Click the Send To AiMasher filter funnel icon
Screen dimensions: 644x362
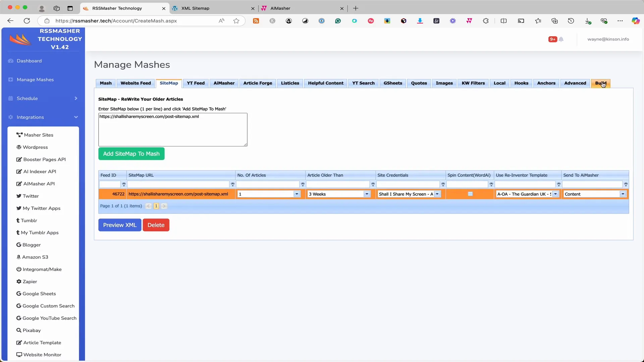coord(626,185)
